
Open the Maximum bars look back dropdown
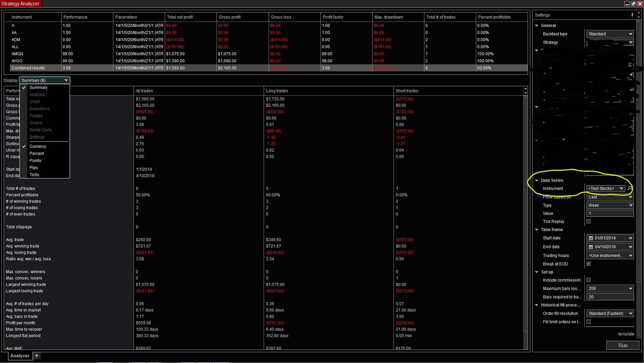tap(610, 289)
